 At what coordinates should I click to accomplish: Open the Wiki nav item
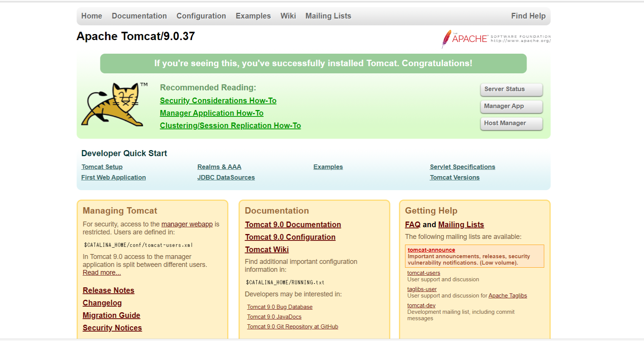click(x=288, y=16)
